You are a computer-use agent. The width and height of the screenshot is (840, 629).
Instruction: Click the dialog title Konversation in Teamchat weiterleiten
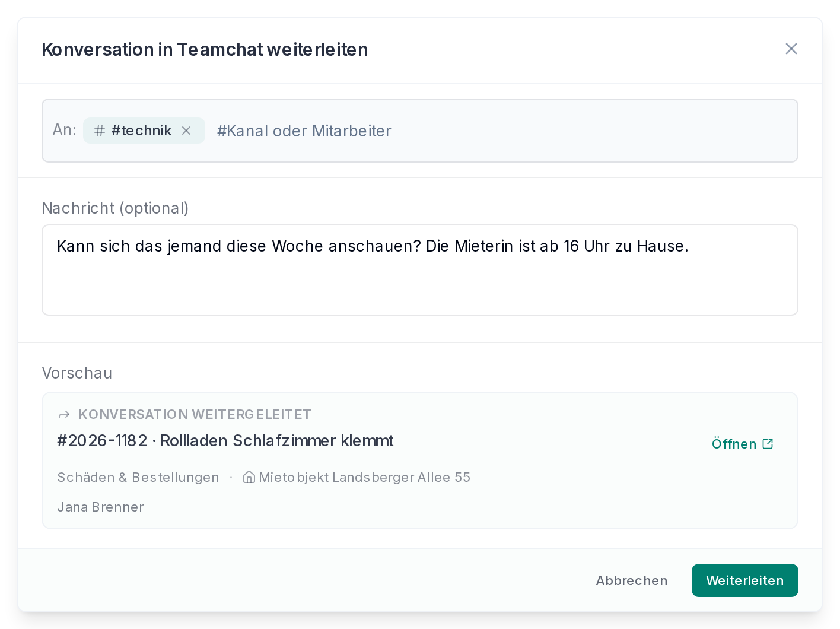[205, 49]
